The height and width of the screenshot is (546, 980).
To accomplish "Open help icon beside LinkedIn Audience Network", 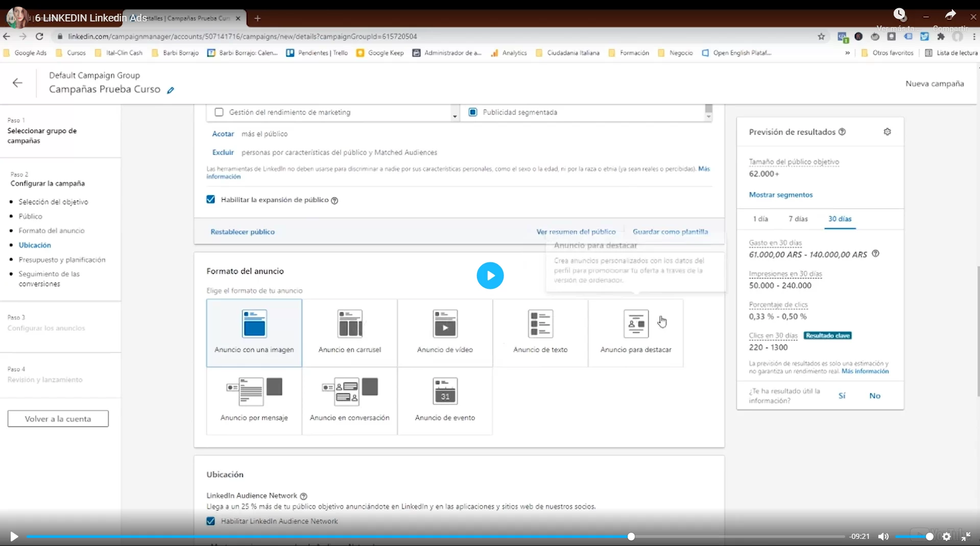I will [x=303, y=496].
